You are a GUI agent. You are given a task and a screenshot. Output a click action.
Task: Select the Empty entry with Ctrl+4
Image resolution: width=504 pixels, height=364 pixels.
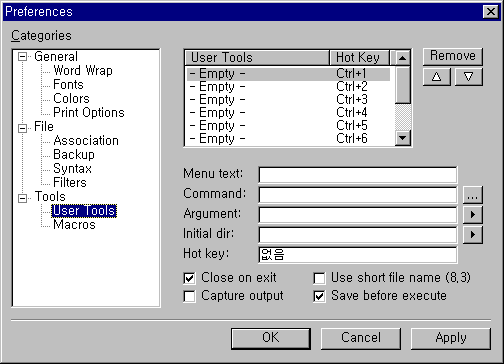[288, 113]
